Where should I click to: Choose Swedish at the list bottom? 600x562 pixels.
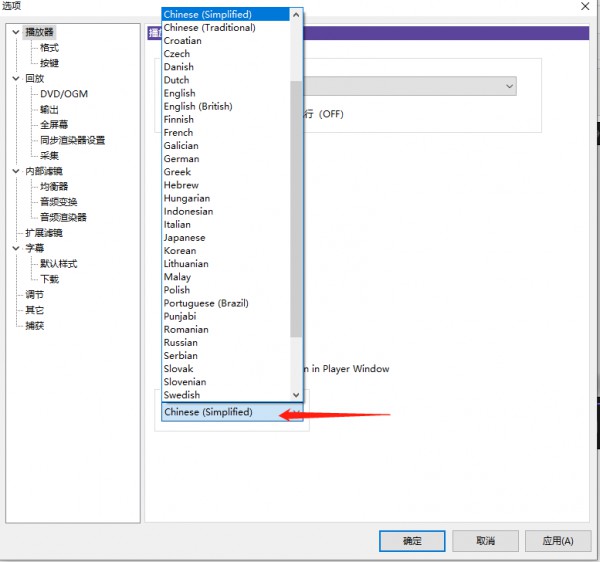pyautogui.click(x=226, y=395)
